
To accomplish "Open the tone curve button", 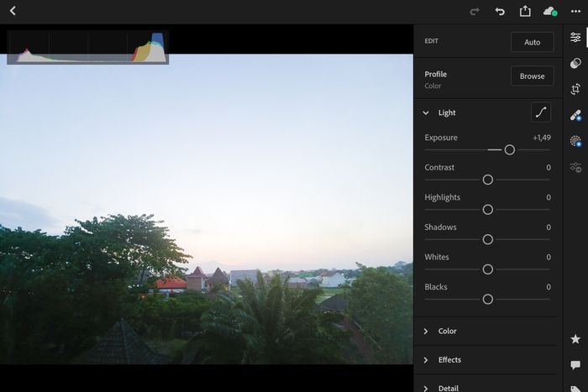I will (541, 112).
